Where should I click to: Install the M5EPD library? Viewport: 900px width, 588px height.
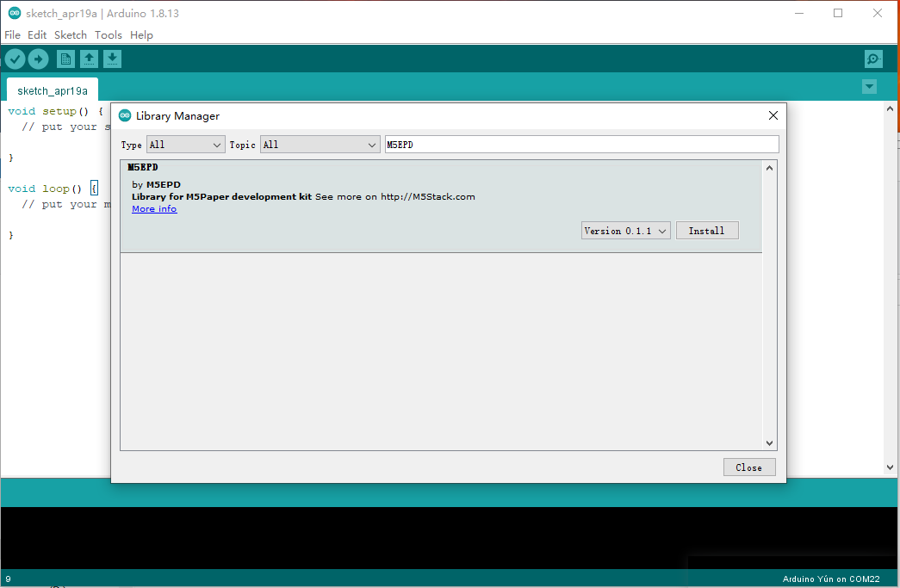click(707, 231)
